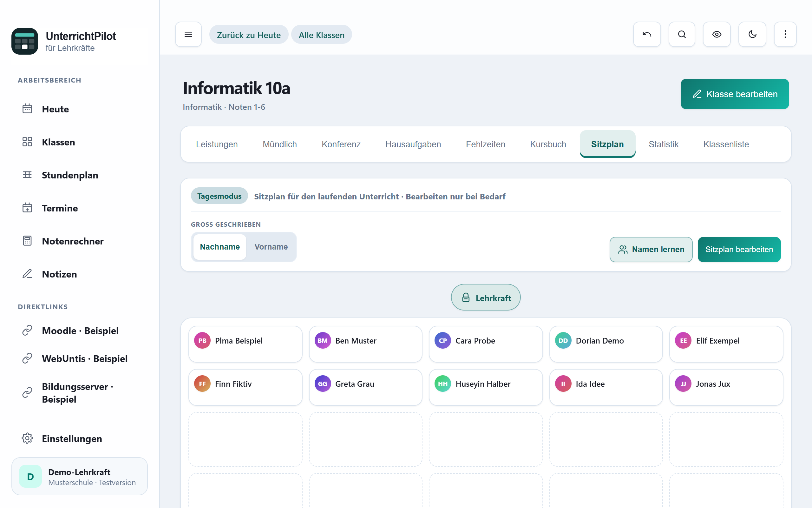Select the Plma Beispiel seat card
This screenshot has width=812, height=508.
click(245, 344)
